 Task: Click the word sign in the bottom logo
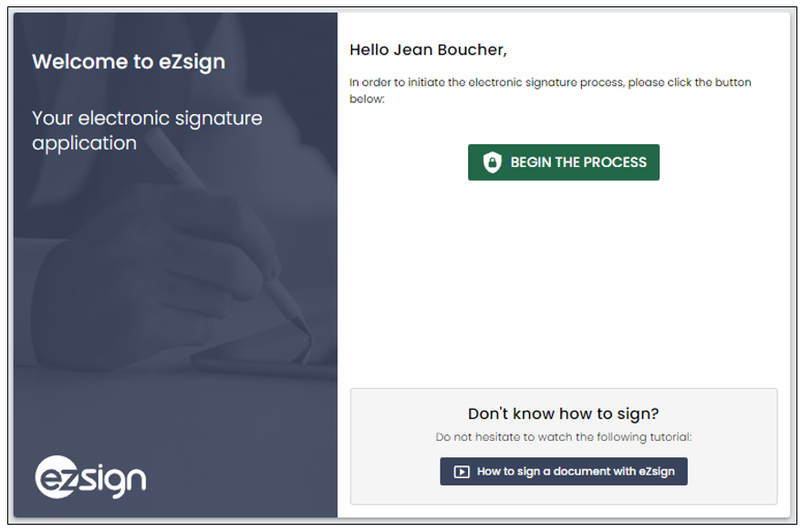(x=113, y=479)
